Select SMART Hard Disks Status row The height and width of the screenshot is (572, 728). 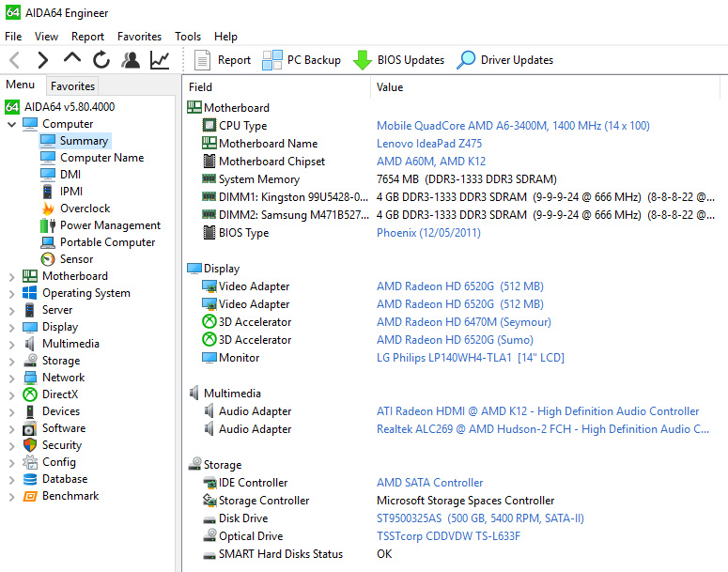pos(453,554)
